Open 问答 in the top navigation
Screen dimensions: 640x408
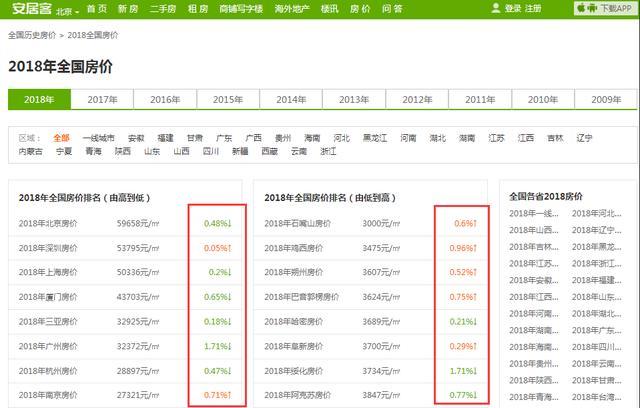coord(392,9)
